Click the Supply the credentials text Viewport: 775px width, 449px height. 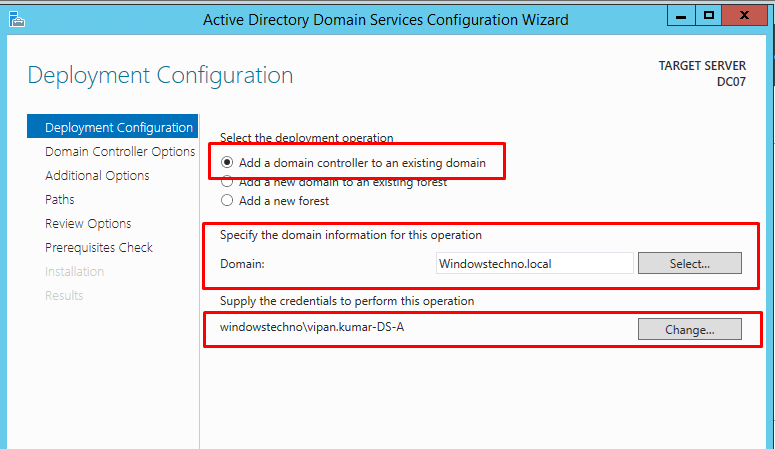[x=347, y=301]
